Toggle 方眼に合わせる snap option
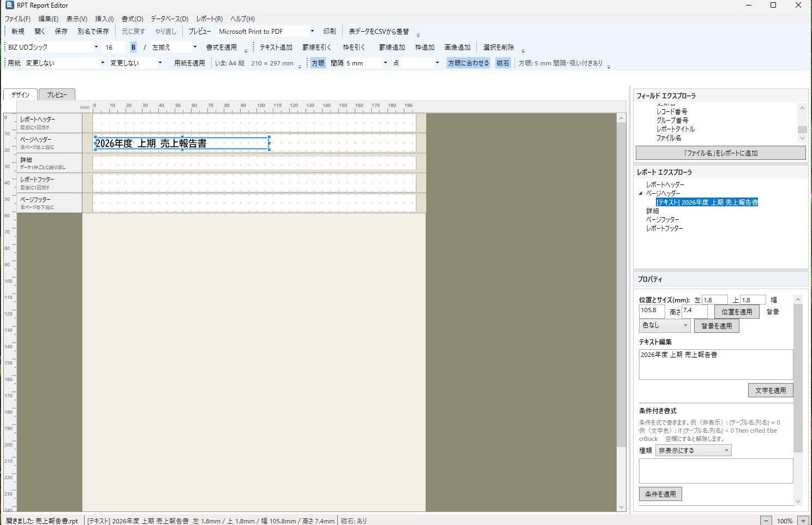The height and width of the screenshot is (525, 812). click(x=468, y=63)
